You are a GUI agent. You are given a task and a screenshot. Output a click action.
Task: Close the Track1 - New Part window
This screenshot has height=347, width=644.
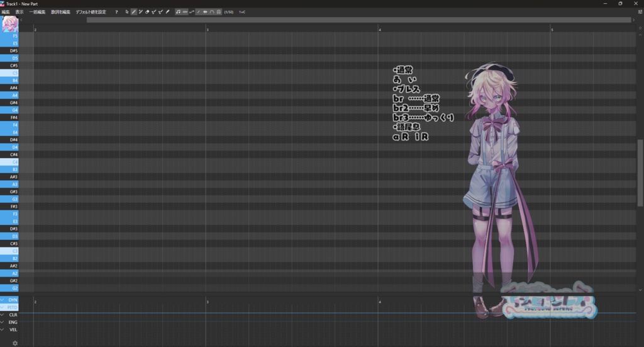(x=636, y=3)
